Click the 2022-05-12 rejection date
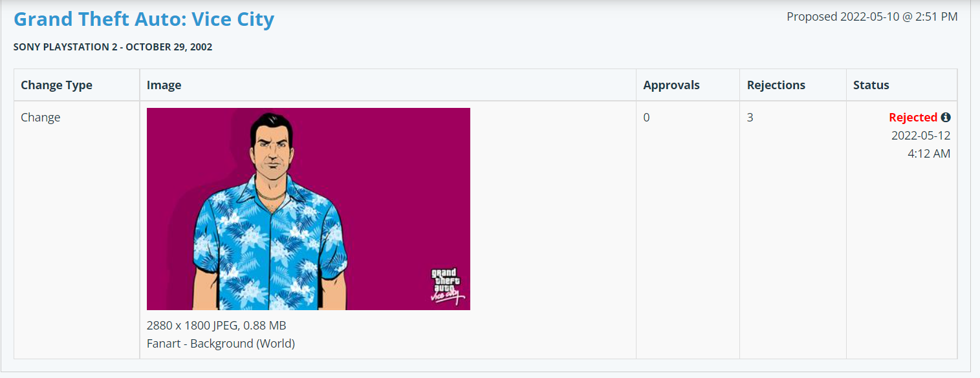Image resolution: width=980 pixels, height=378 pixels. (920, 135)
